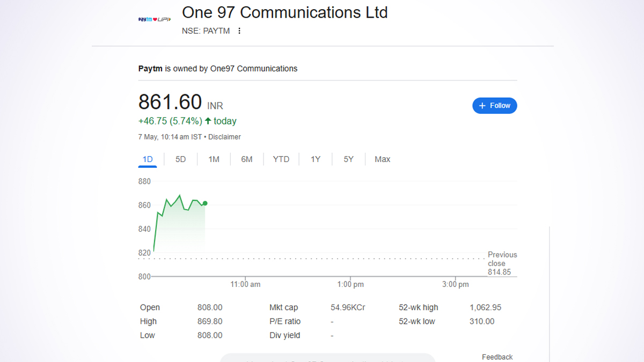644x362 pixels.
Task: Click the Mkt cap value 54.96KCr
Action: (348, 308)
